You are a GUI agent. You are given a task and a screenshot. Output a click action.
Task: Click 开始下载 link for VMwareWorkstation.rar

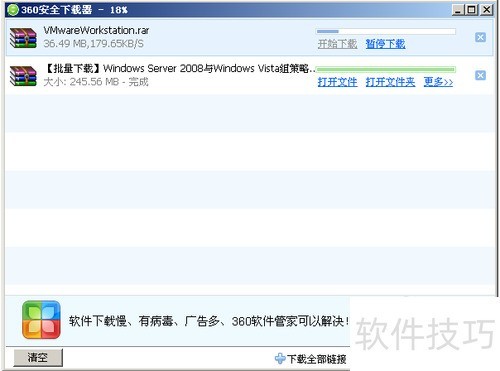click(337, 44)
